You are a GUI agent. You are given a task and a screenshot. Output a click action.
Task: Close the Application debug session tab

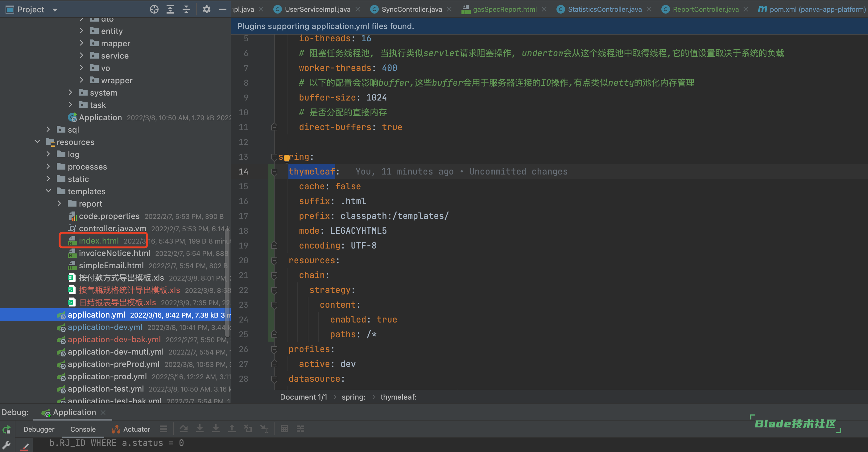[x=103, y=413]
